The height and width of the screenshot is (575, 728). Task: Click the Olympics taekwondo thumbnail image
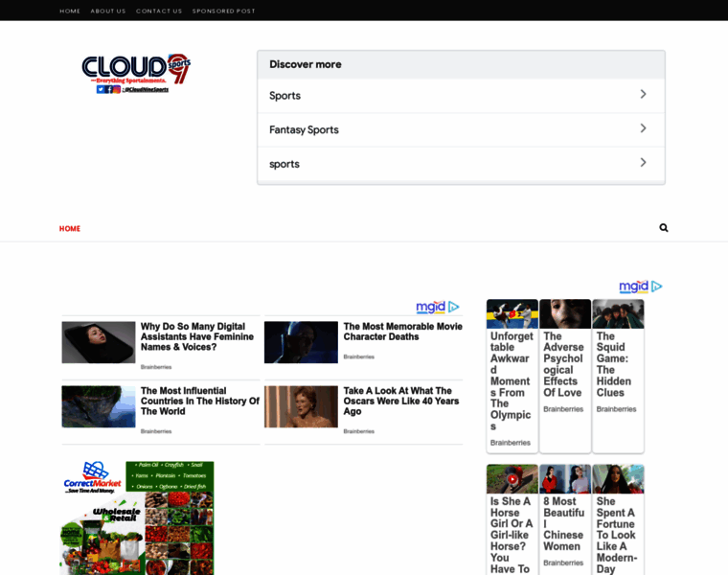point(512,314)
